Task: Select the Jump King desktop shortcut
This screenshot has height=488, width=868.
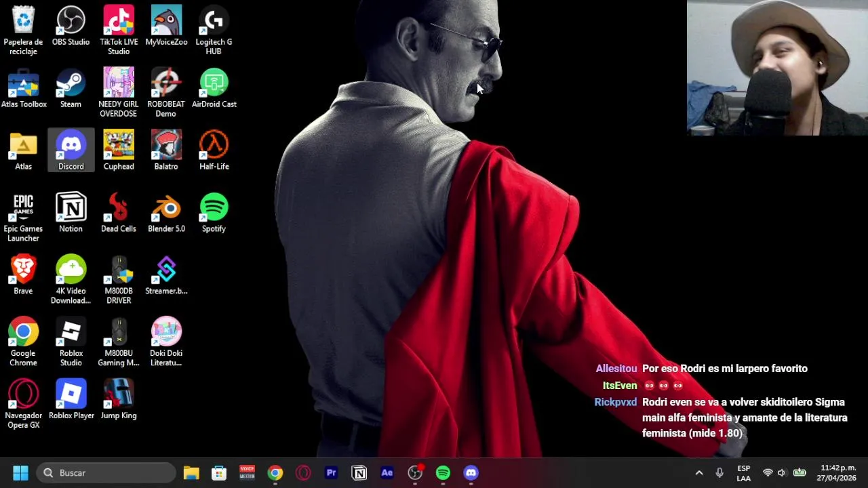Action: point(119,401)
